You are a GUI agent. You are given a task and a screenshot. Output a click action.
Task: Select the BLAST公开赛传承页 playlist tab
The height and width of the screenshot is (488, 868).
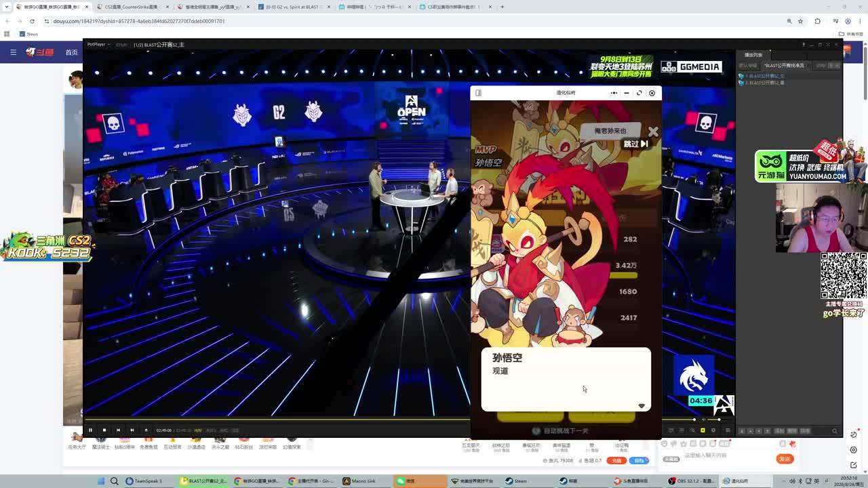(785, 66)
